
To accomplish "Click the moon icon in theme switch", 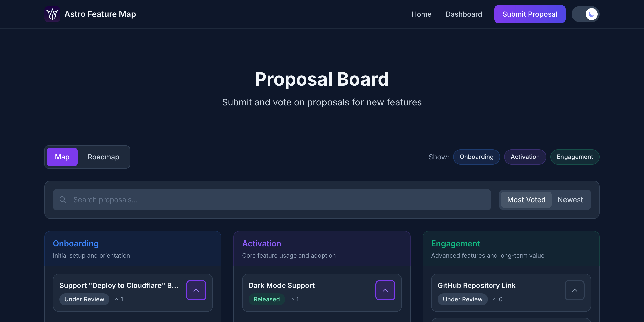I will point(591,14).
